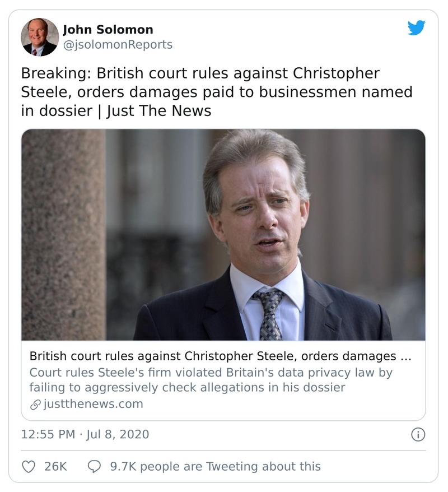
Task: Open the tweet info circle icon
Action: pyautogui.click(x=418, y=434)
